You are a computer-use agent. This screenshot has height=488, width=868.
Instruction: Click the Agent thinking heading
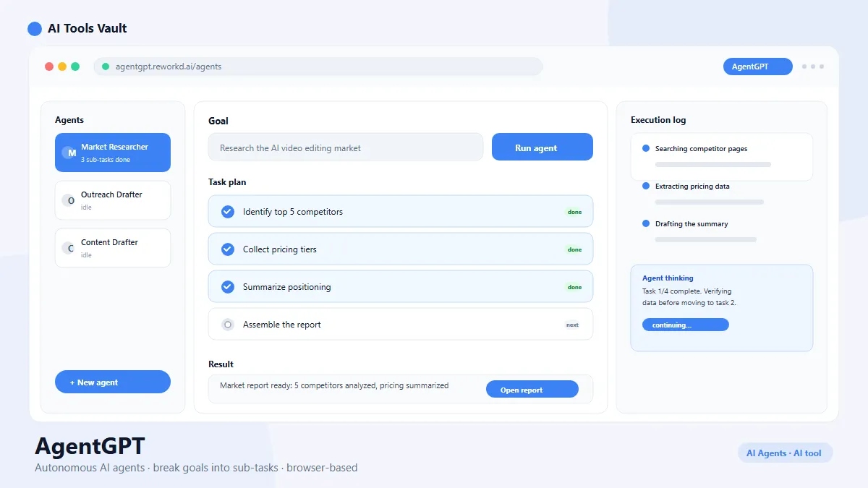tap(668, 278)
